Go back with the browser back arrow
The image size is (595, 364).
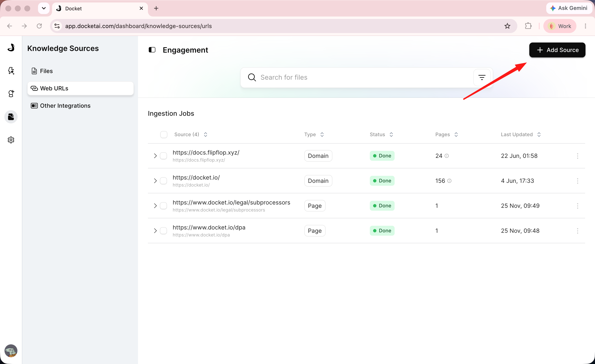tap(10, 26)
